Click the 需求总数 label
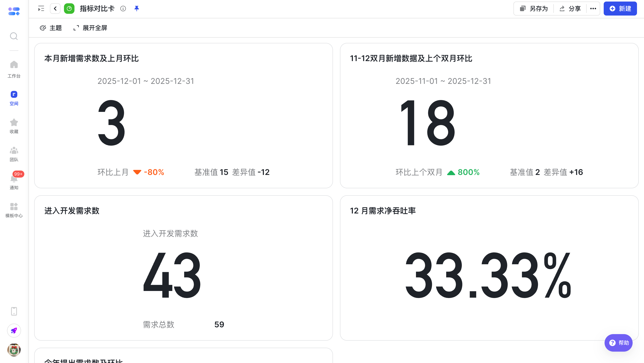This screenshot has height=363, width=644. tap(159, 324)
